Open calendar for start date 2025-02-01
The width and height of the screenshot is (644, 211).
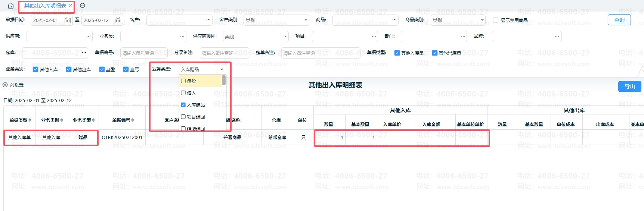point(68,20)
